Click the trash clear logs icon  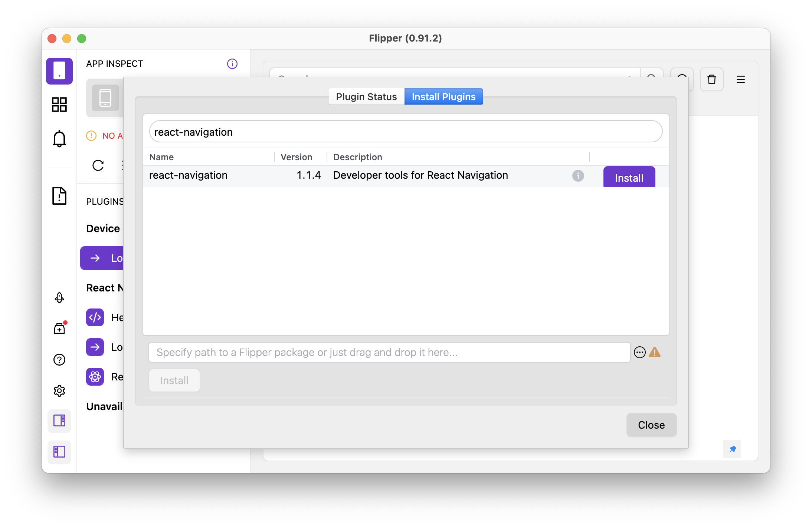pyautogui.click(x=711, y=79)
